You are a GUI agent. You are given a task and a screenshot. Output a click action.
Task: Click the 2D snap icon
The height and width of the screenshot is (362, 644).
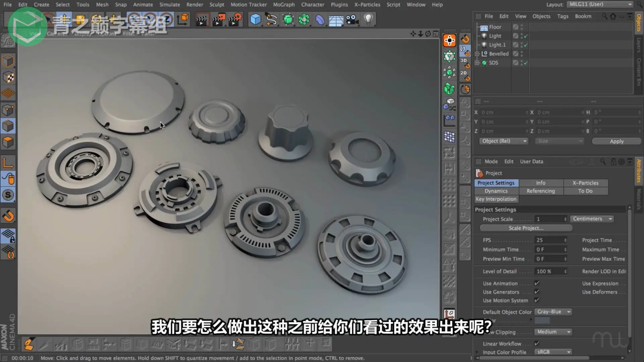[x=465, y=75]
